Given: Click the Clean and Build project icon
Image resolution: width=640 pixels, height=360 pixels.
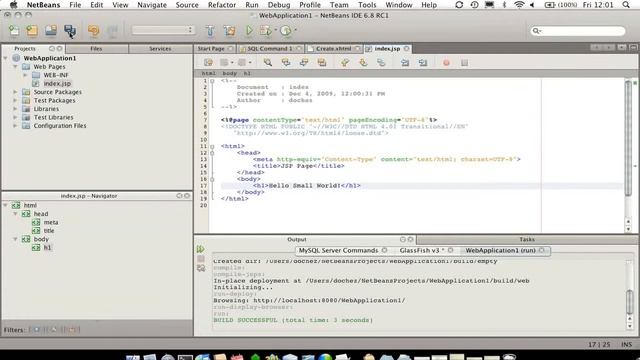Looking at the screenshot, I should coord(229,31).
